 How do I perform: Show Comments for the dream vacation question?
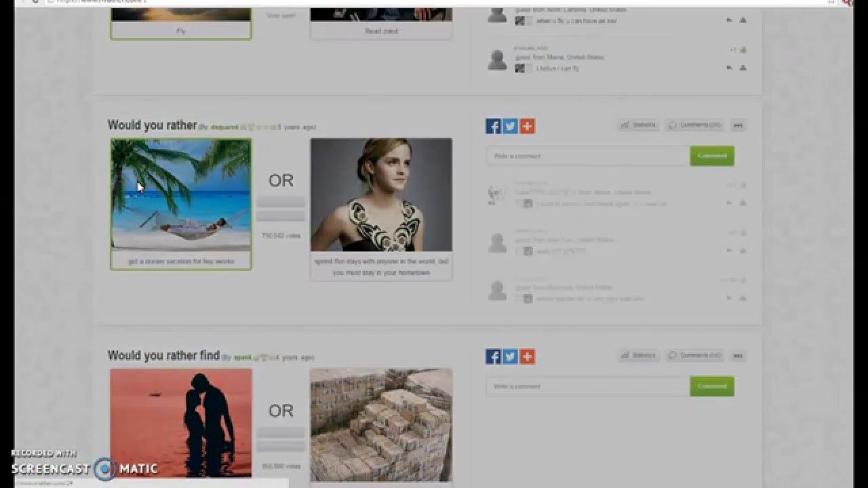pos(694,125)
